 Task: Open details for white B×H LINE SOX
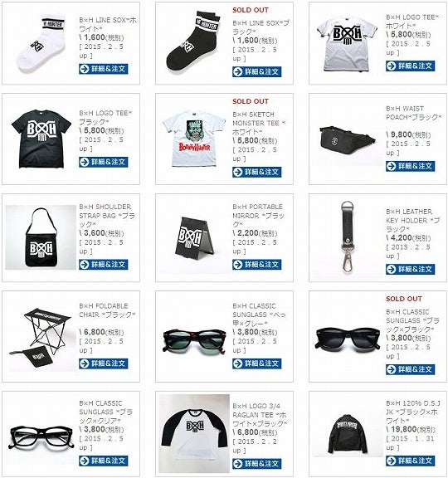click(x=104, y=69)
